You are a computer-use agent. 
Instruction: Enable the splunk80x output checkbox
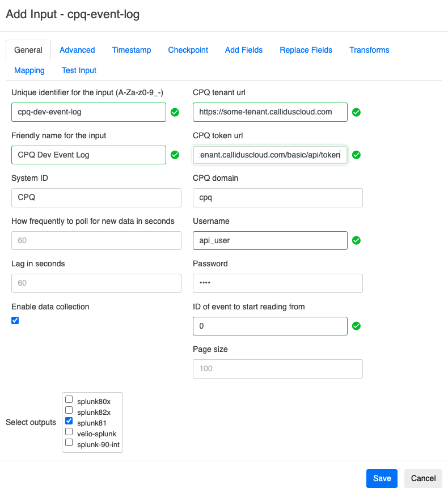click(69, 399)
